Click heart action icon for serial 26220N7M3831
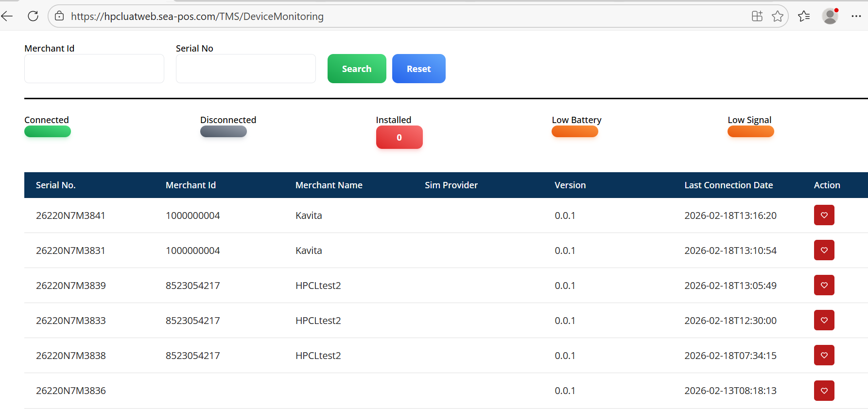The image size is (868, 413). click(824, 250)
